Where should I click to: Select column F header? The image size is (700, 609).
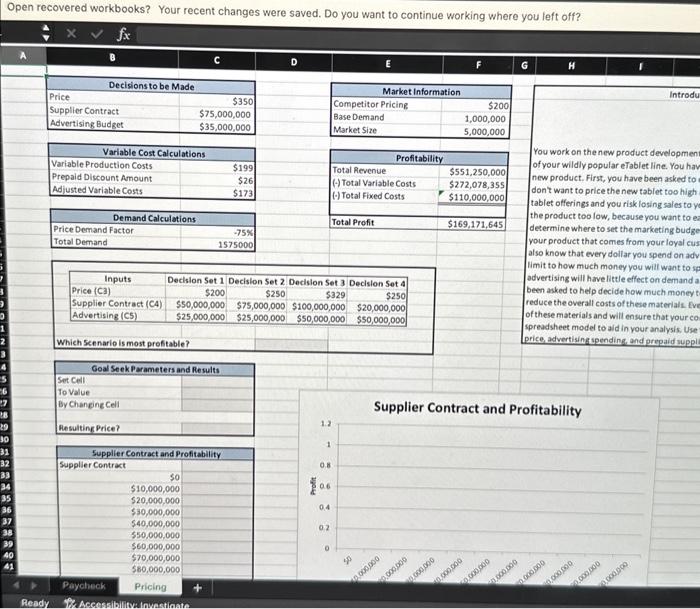point(478,65)
